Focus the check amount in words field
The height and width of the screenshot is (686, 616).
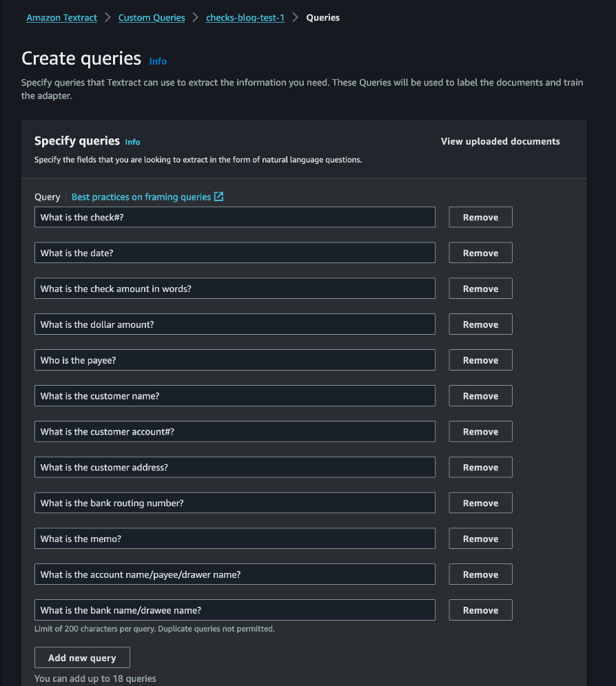tap(234, 289)
